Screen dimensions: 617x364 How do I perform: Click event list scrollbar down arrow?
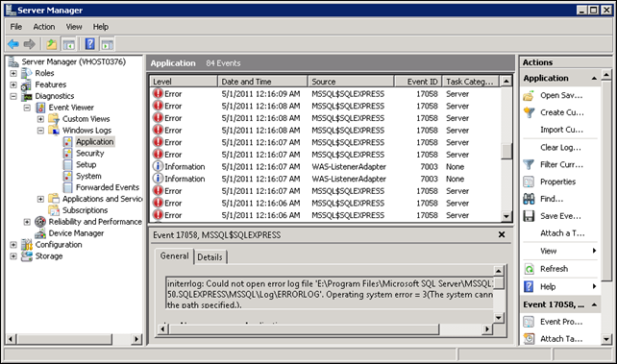coord(506,216)
